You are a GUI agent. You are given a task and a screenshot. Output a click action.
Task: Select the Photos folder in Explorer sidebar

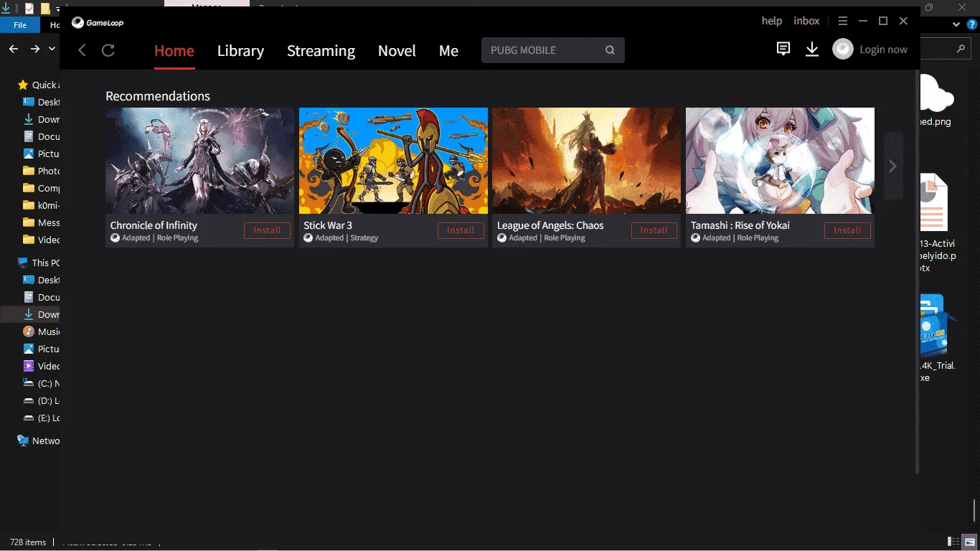(42, 171)
